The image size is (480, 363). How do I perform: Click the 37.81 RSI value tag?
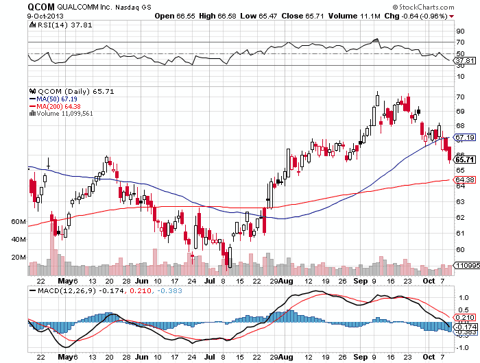pos(465,61)
